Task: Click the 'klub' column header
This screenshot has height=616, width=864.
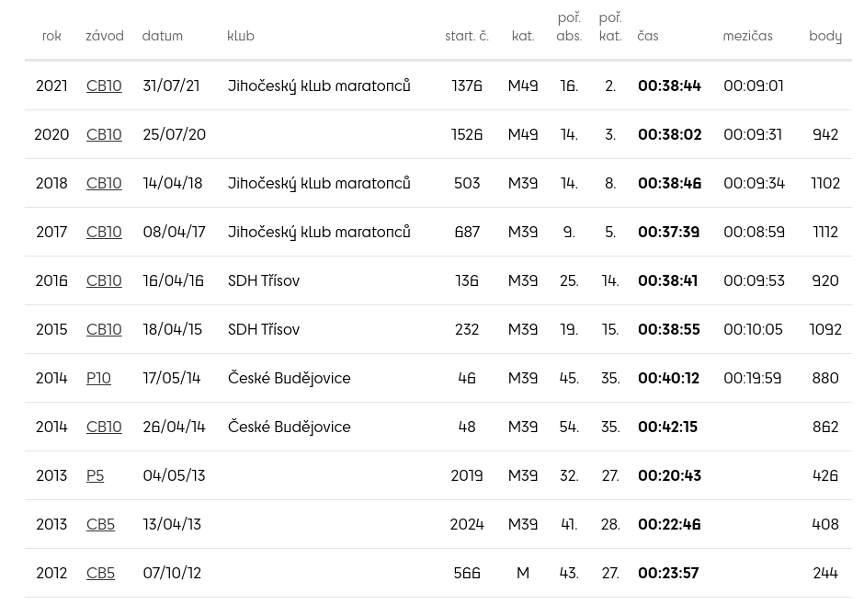Action: tap(241, 37)
